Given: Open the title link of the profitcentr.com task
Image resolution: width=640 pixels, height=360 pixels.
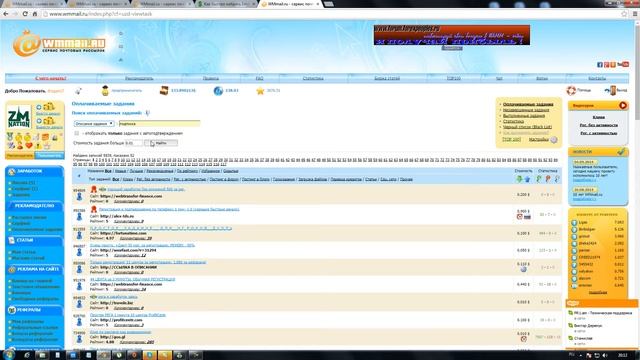Looking at the screenshot, I should tap(128, 315).
